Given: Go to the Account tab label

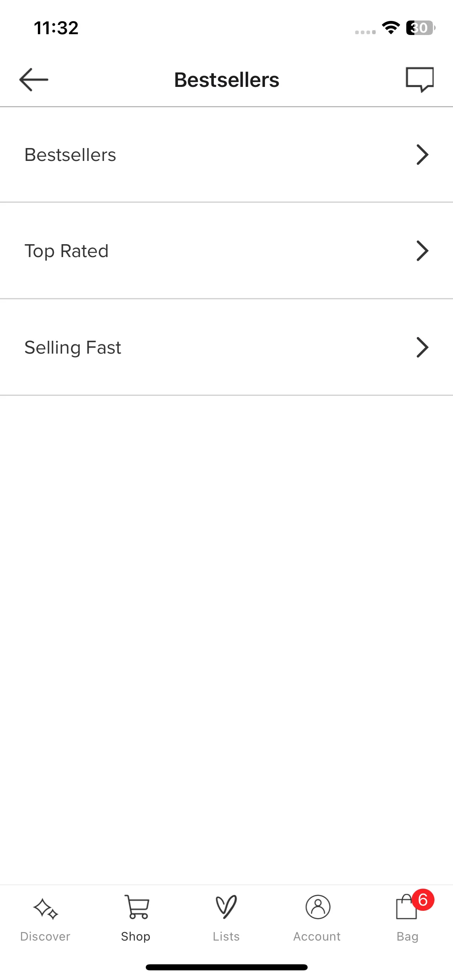Looking at the screenshot, I should click(x=317, y=937).
